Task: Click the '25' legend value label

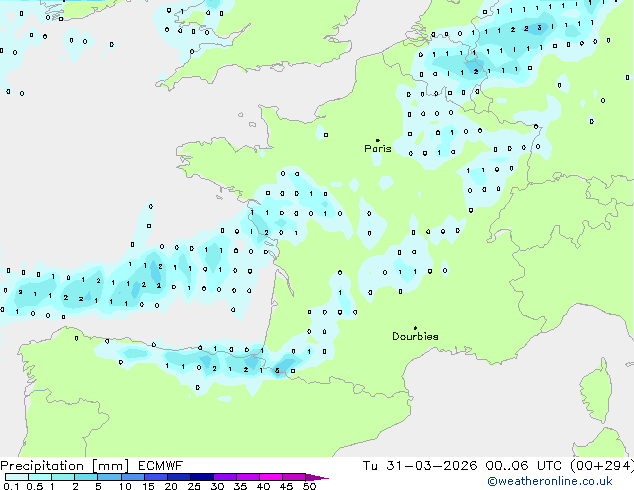Action: pyautogui.click(x=194, y=486)
